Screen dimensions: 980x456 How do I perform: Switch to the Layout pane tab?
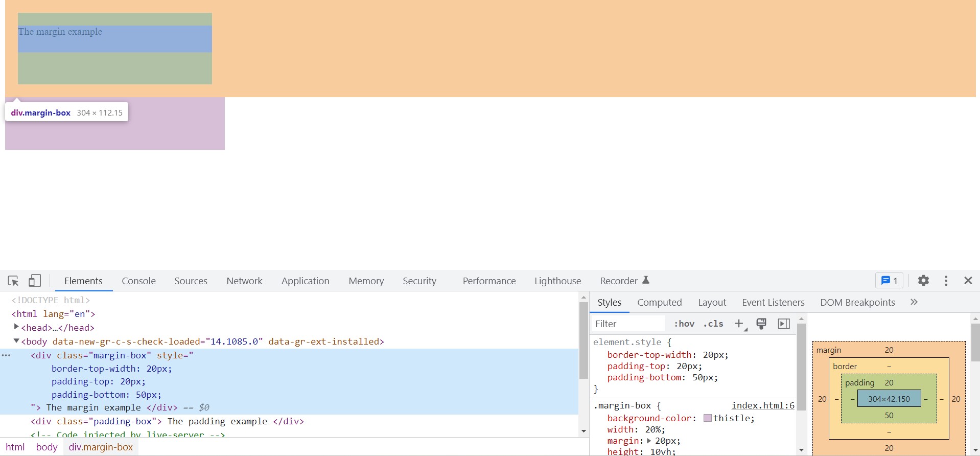point(712,302)
